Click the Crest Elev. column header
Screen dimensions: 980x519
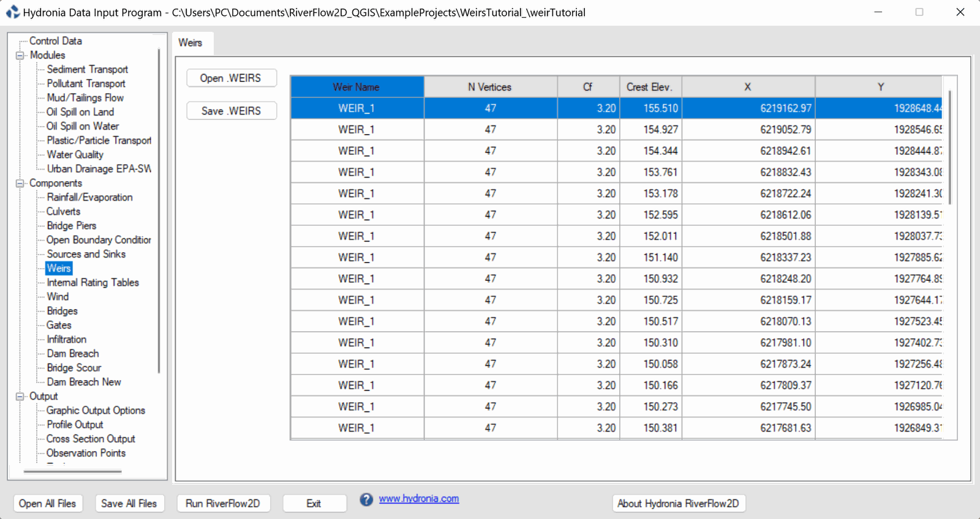[649, 87]
